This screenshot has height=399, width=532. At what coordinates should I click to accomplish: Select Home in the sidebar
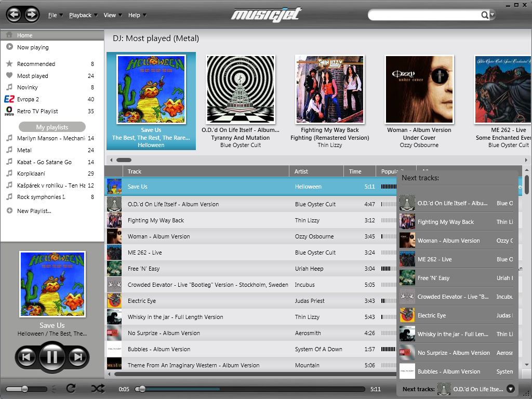[x=52, y=35]
